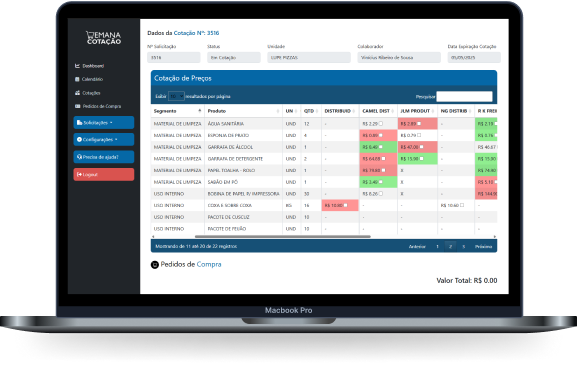577x365 pixels.
Task: Click PAPEL TOALHA - ROLO product cell
Action: (x=243, y=170)
